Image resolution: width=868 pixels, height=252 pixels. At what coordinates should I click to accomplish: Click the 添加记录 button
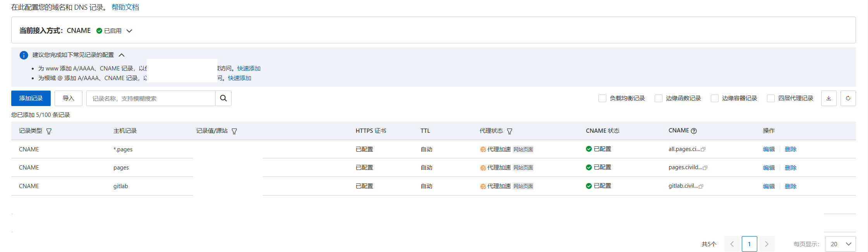tap(31, 98)
